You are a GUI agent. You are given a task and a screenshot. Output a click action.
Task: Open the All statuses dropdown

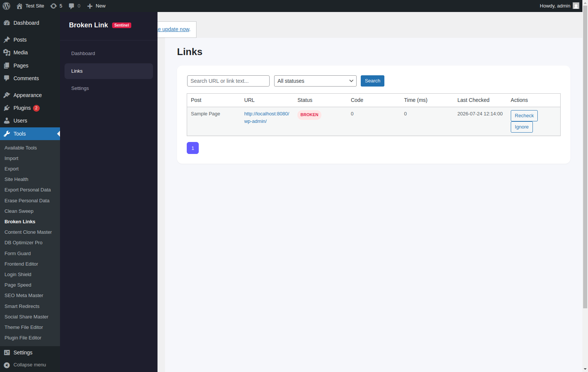coord(315,81)
